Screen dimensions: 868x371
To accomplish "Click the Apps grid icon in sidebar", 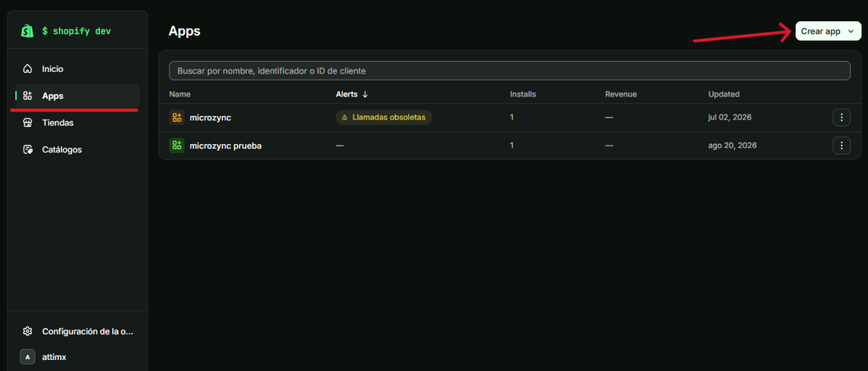I will 28,97.
